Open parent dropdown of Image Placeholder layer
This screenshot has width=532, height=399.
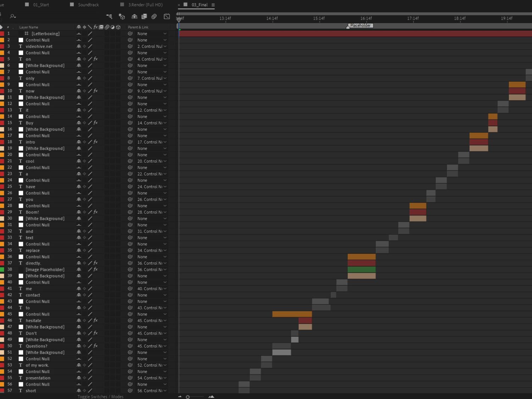point(165,270)
